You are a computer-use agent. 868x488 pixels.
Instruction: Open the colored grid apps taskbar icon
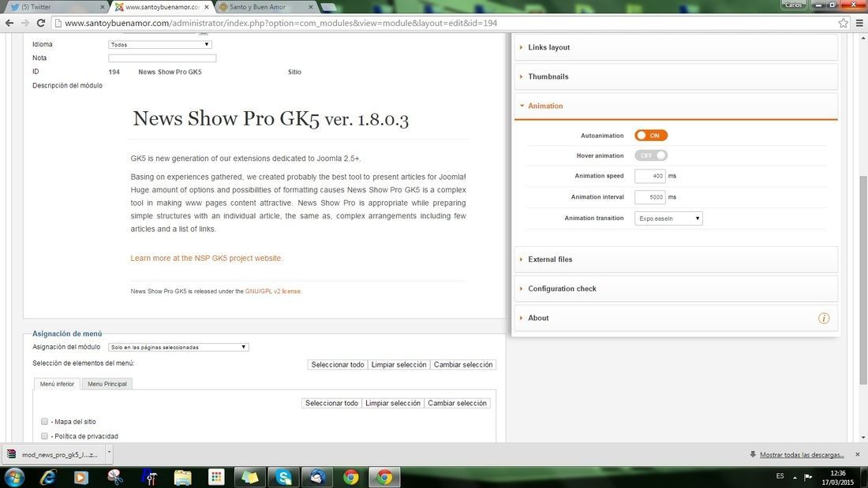pyautogui.click(x=216, y=477)
